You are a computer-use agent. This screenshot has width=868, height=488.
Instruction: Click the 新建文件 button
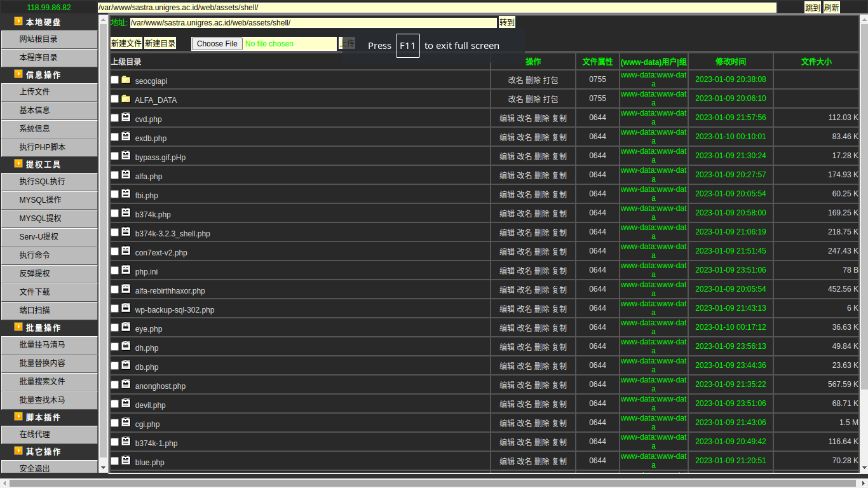pos(126,43)
